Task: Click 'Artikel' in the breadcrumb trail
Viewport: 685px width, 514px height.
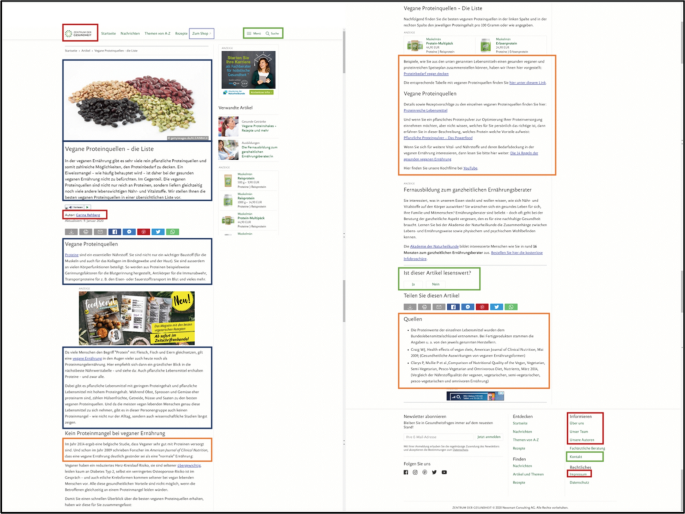Action: 86,51
